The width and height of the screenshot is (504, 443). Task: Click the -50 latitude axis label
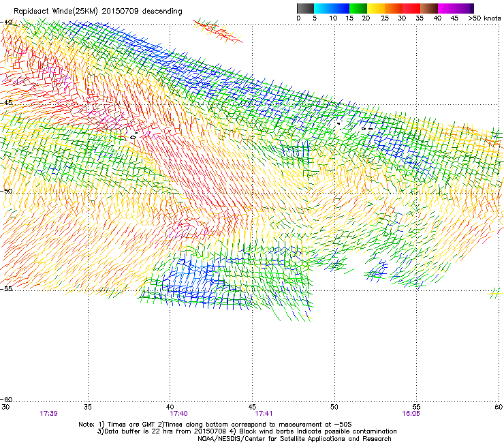click(6, 191)
